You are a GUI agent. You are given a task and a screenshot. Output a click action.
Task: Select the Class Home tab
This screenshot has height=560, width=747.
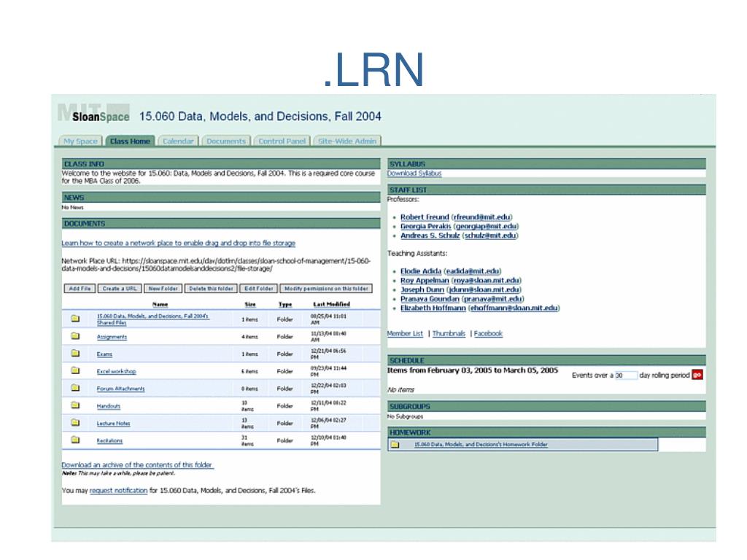130,141
